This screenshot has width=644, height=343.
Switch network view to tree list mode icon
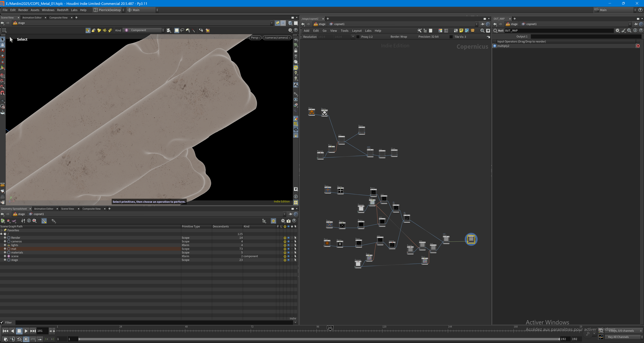(x=425, y=31)
